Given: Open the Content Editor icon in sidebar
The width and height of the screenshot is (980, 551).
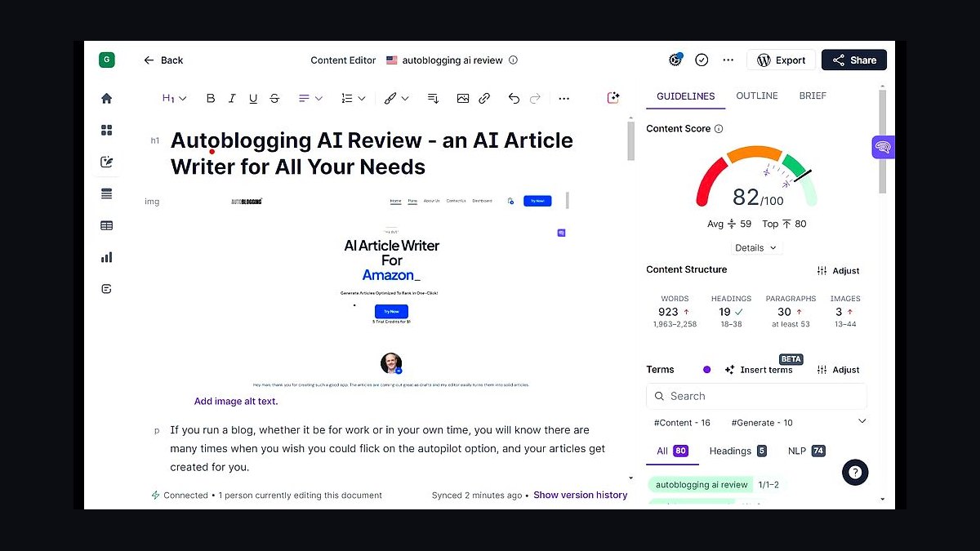Looking at the screenshot, I should coord(106,162).
